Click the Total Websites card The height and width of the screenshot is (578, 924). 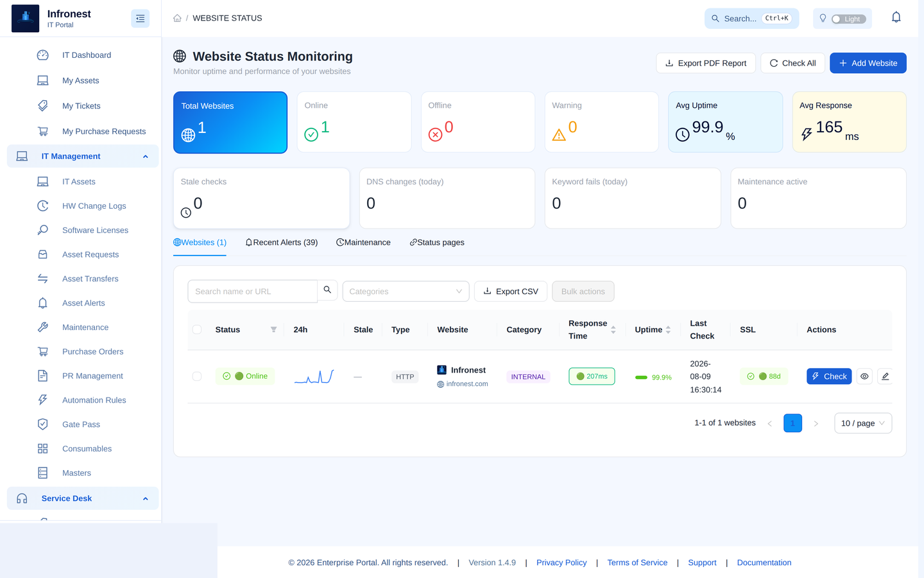(x=230, y=122)
